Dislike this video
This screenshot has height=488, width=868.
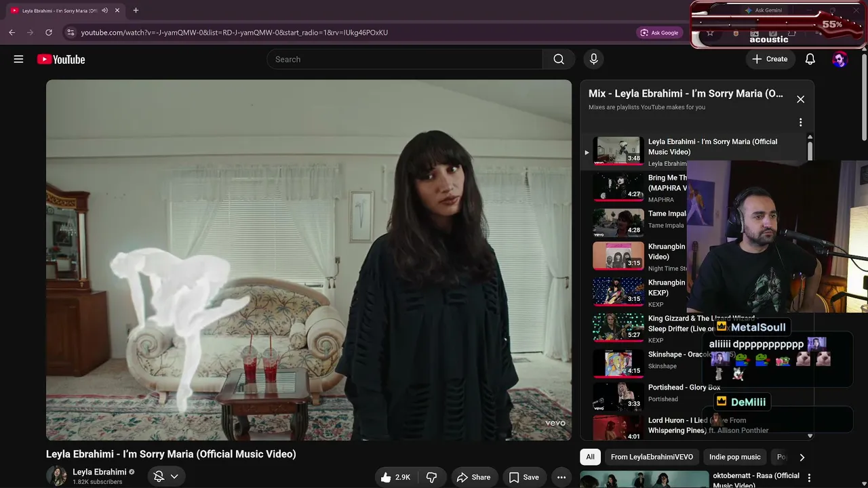pyautogui.click(x=431, y=477)
